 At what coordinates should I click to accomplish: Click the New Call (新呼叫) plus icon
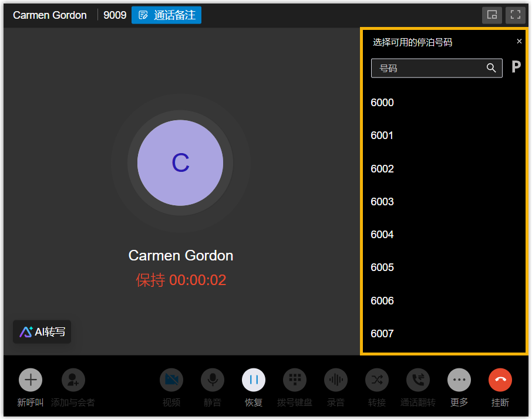[x=31, y=380]
